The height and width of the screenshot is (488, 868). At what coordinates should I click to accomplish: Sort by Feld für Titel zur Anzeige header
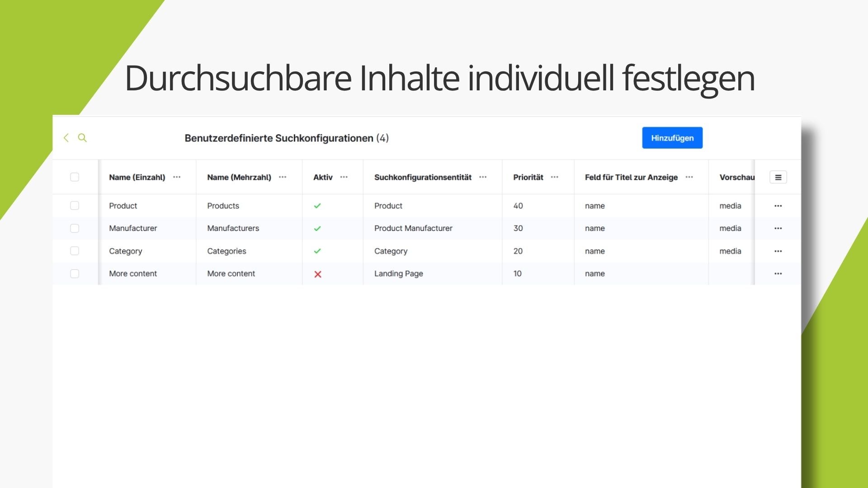click(x=631, y=178)
